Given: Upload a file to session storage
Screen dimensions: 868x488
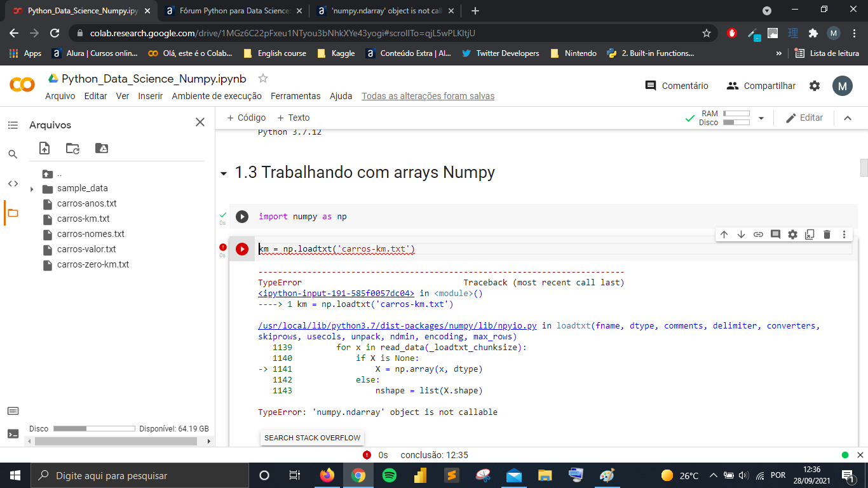Looking at the screenshot, I should tap(44, 148).
